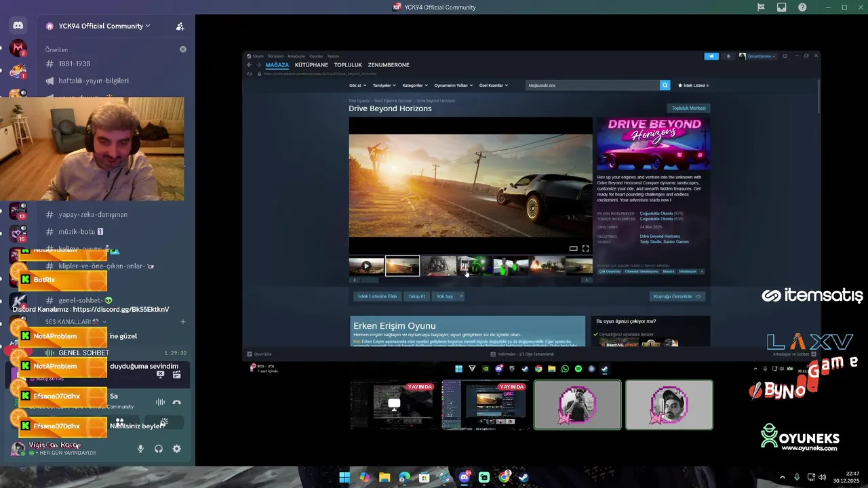The width and height of the screenshot is (868, 488).
Task: Toggle noise suppression waveform icon
Action: tap(160, 402)
